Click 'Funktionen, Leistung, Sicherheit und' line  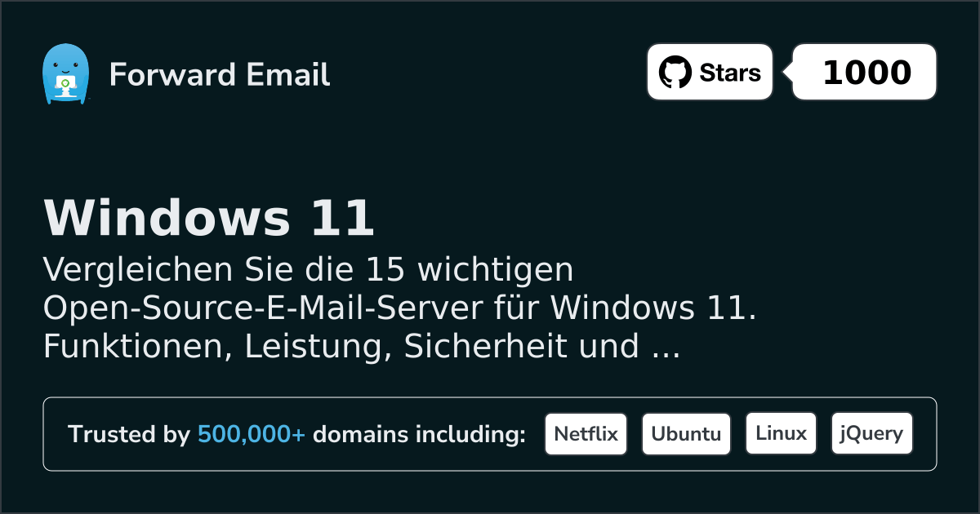(x=341, y=348)
